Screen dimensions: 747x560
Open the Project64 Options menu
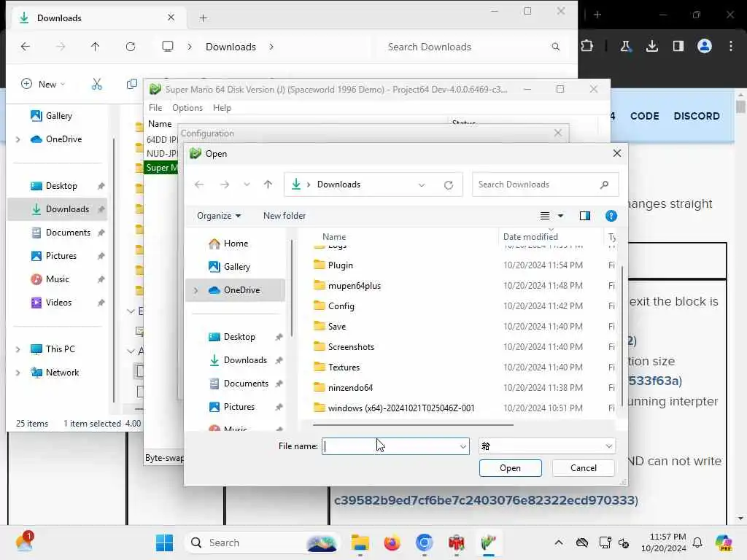(x=187, y=108)
